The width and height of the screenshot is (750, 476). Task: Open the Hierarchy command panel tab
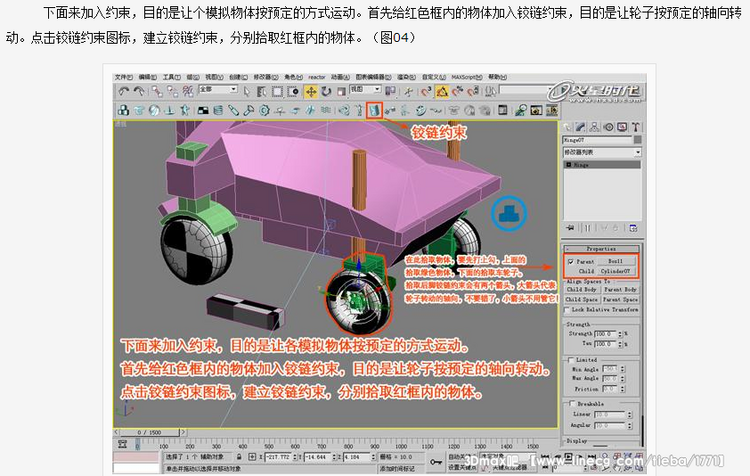point(594,127)
